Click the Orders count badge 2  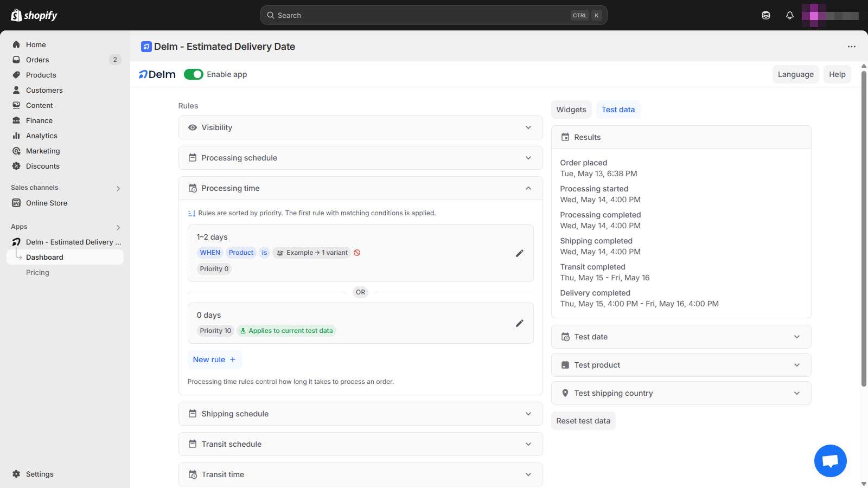[115, 60]
